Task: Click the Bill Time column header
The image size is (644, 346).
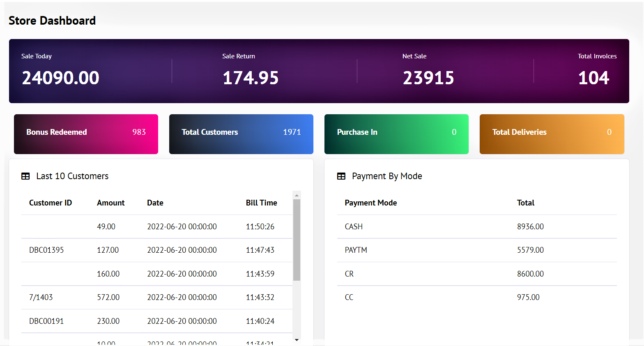Action: 262,203
